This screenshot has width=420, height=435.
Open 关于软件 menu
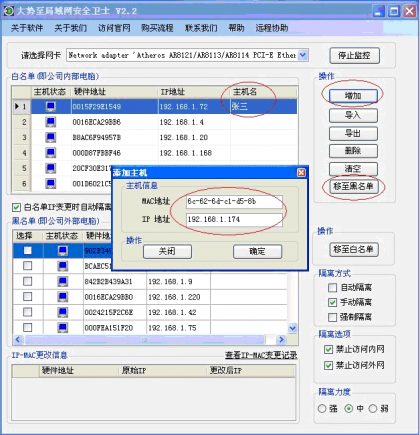point(27,28)
